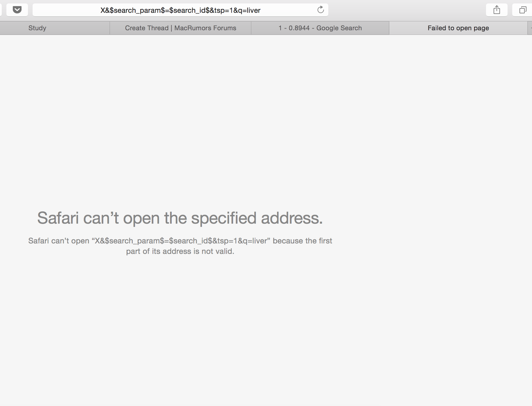Open the Share sheet icon
This screenshot has height=406, width=532.
(497, 10)
